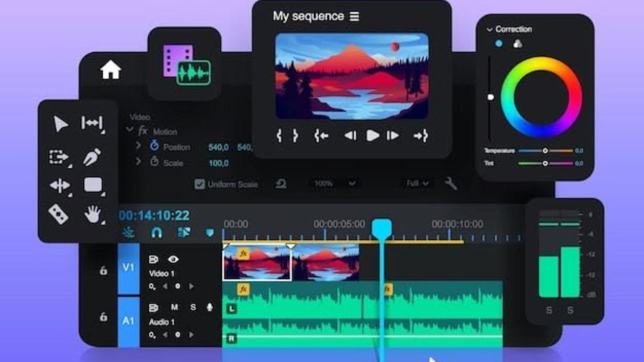Toggle the lock for track A1
Viewport: 644px width, 362px height.
tap(103, 317)
